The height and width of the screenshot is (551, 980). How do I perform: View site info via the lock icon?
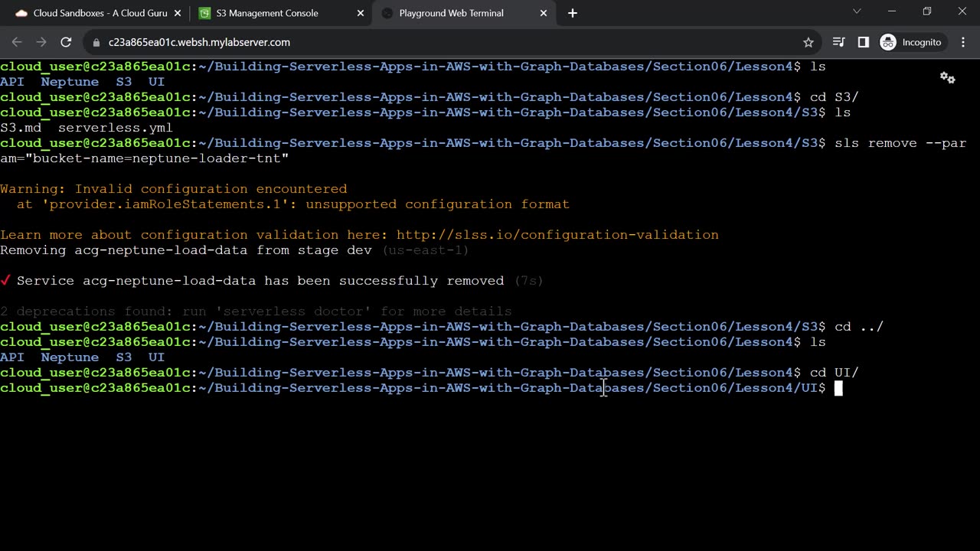[x=96, y=42]
